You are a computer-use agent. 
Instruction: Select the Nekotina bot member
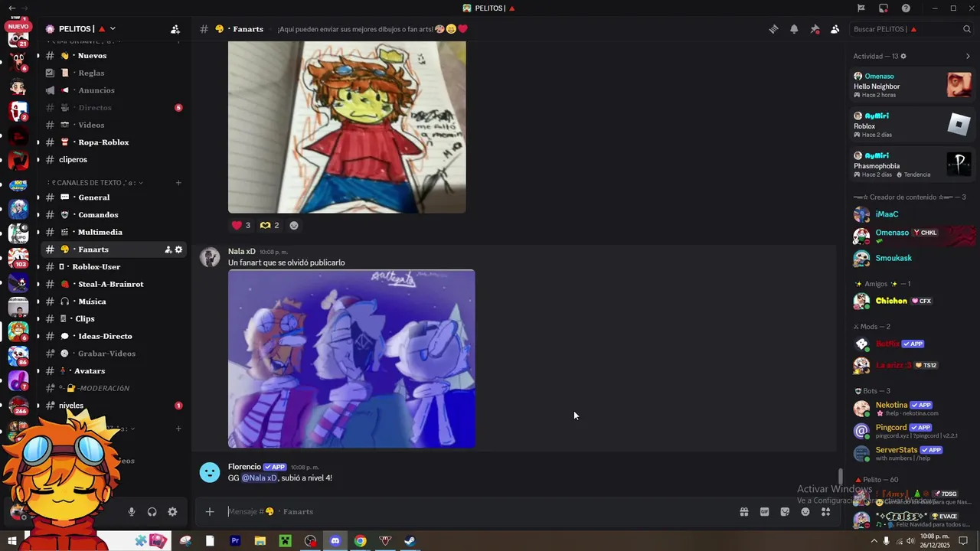913,409
